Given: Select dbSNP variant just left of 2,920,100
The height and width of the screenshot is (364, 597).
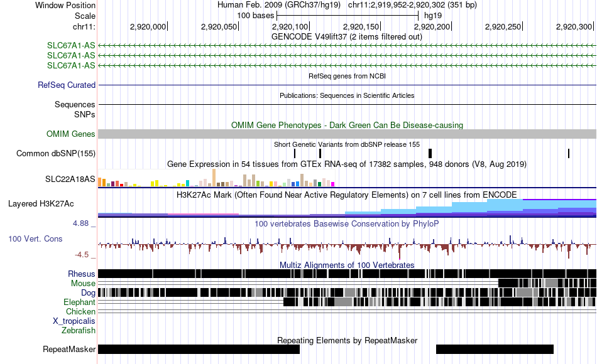Looking at the screenshot, I should coord(295,153).
